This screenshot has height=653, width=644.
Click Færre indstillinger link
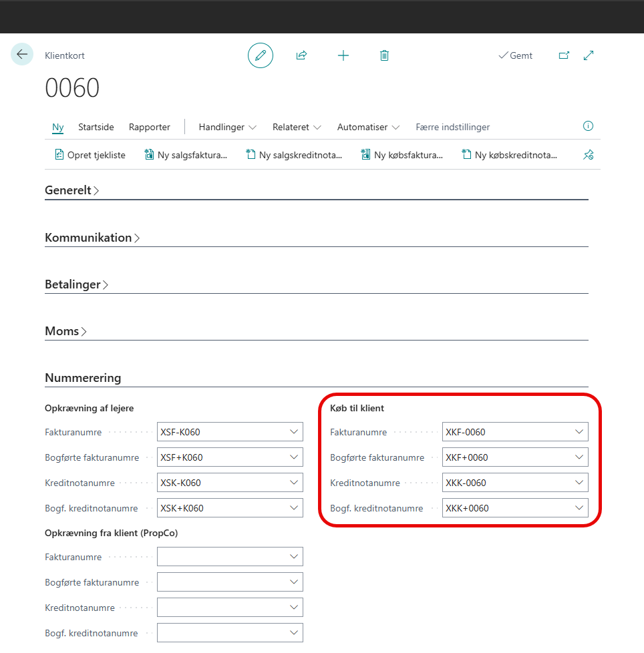(x=452, y=127)
